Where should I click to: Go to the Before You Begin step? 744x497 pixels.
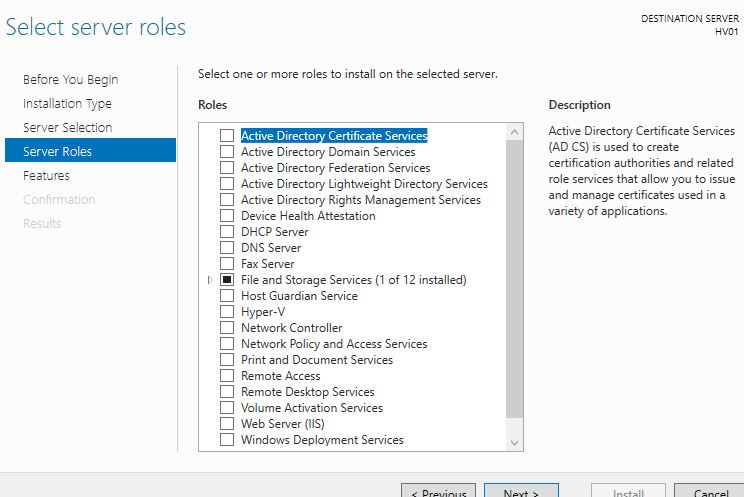pos(70,80)
